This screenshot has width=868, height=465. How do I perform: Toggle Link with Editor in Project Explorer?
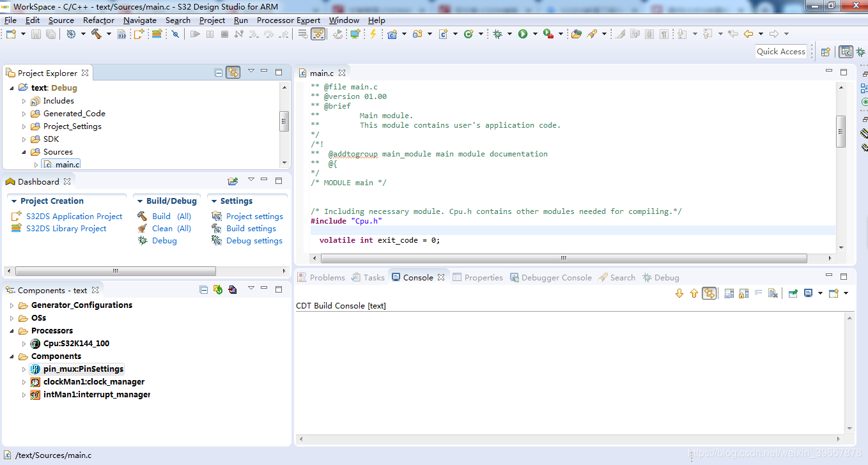(x=233, y=72)
